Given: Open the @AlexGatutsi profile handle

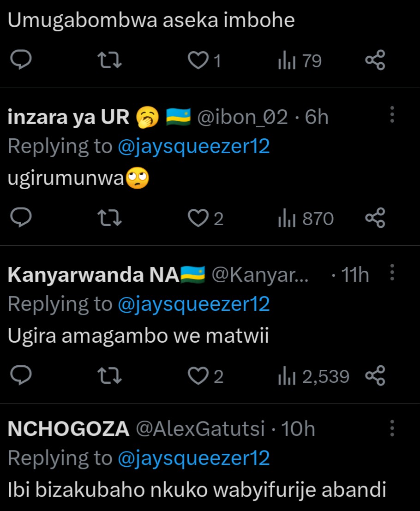Looking at the screenshot, I should 200,429.
